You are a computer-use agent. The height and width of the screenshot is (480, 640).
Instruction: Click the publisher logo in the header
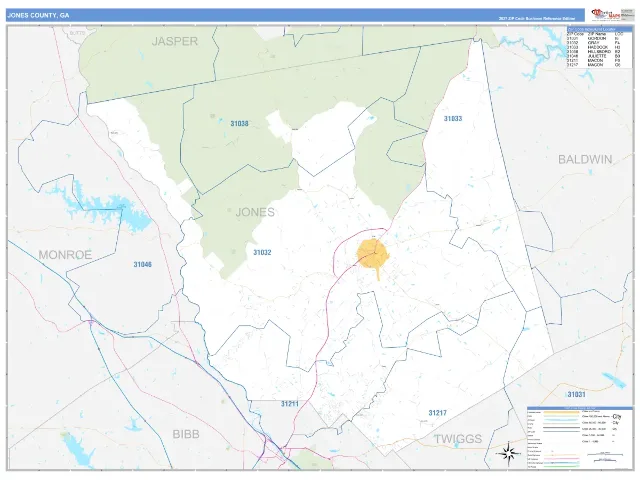tap(606, 15)
